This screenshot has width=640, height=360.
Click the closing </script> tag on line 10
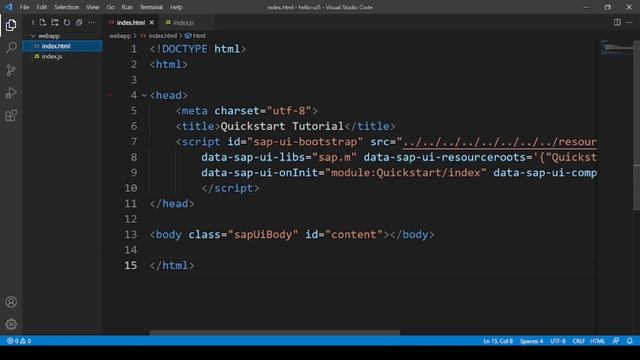point(230,188)
